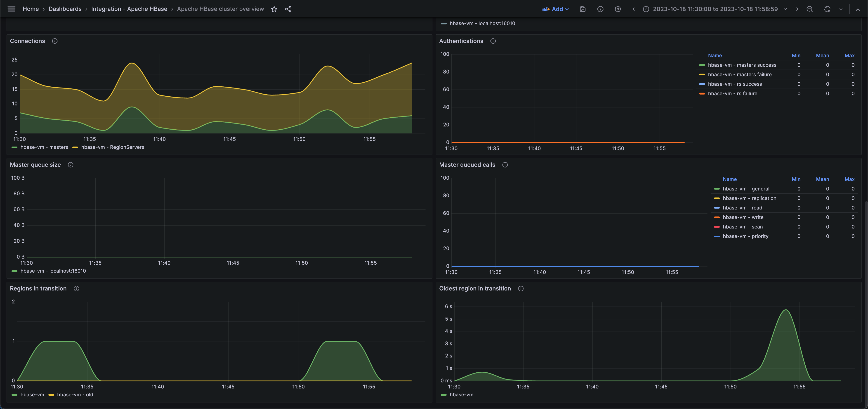Screen dimensions: 868x409
Task: Open Integration - Apache HBase breadcrumb
Action: coord(129,9)
